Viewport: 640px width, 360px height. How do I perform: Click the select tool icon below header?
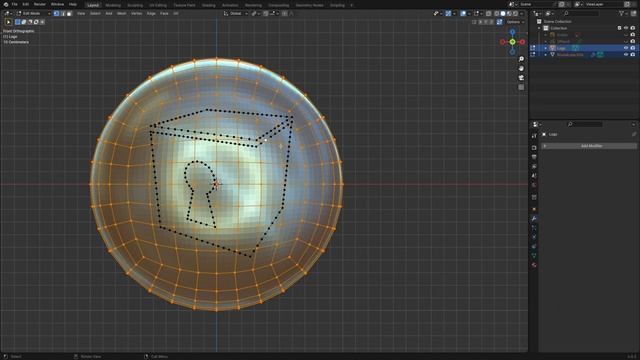point(8,22)
